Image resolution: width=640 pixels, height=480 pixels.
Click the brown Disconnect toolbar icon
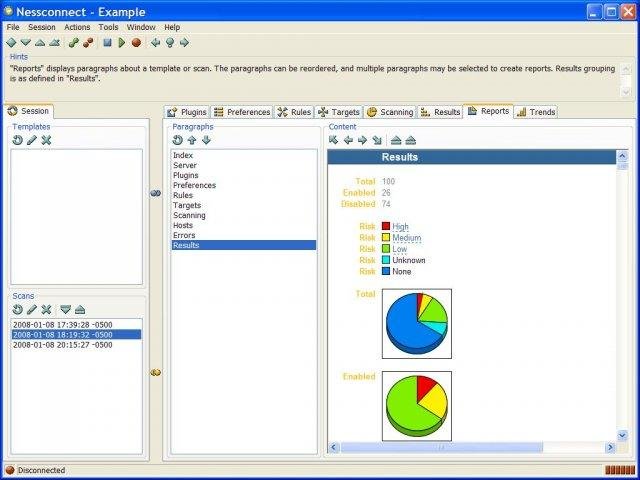88,42
